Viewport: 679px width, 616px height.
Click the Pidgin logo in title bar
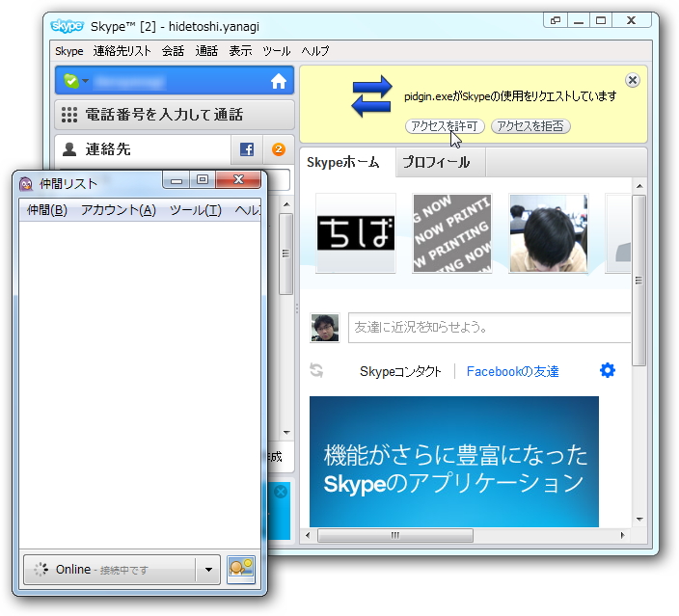[26, 184]
